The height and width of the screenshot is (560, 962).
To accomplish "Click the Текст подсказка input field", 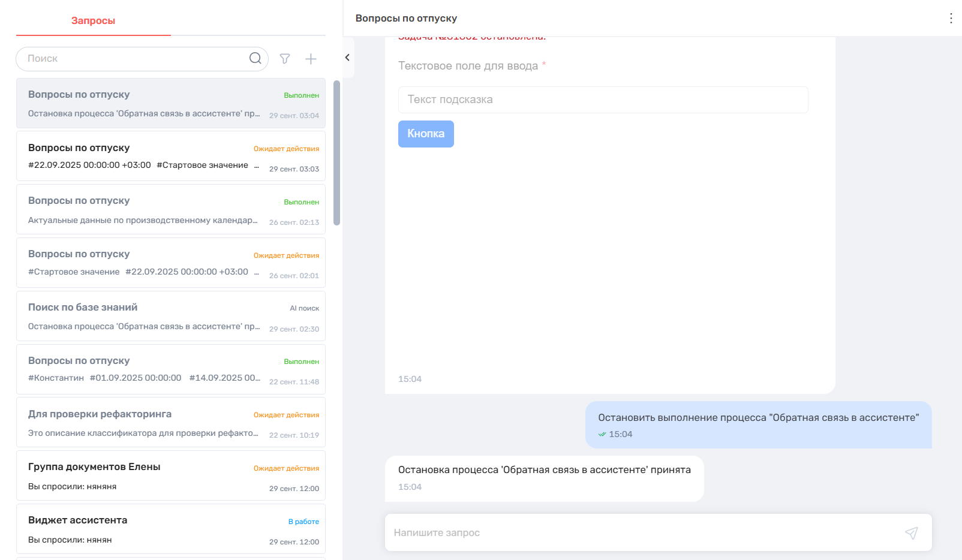I will 603,100.
